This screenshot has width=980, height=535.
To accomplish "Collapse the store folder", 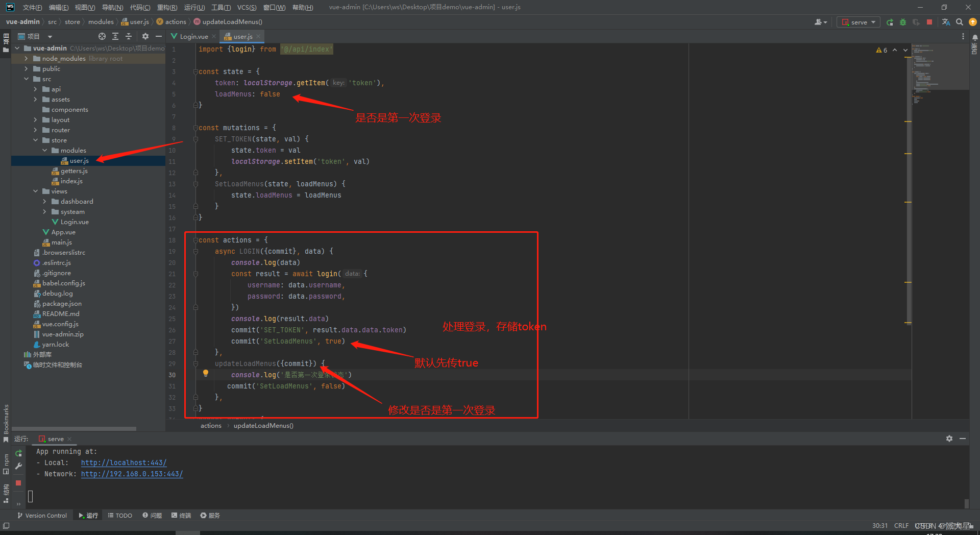I will coord(35,140).
